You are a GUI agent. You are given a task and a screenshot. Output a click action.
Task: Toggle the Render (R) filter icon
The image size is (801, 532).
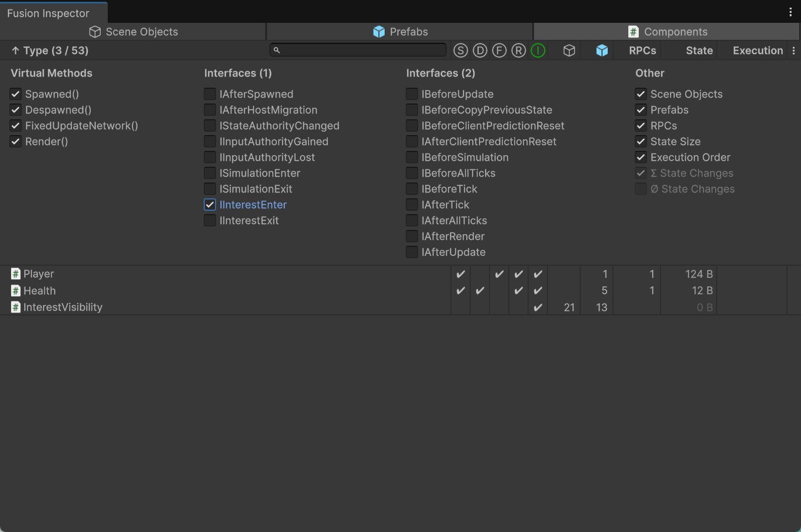(x=519, y=51)
